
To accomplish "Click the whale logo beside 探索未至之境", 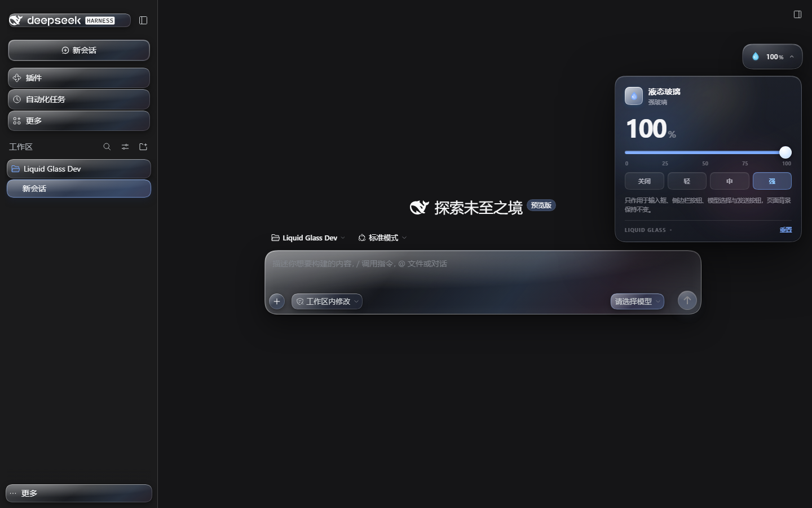I will pos(420,208).
